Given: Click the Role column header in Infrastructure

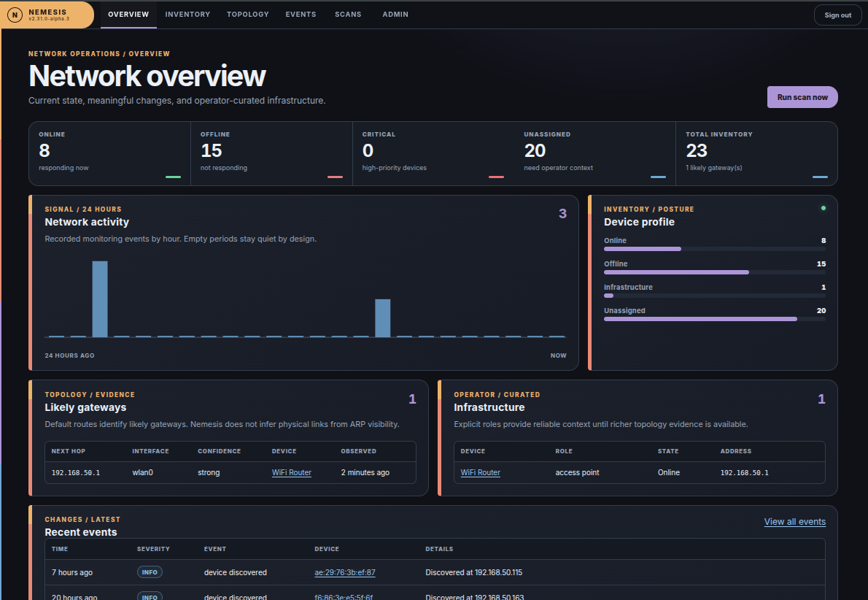Looking at the screenshot, I should [564, 452].
